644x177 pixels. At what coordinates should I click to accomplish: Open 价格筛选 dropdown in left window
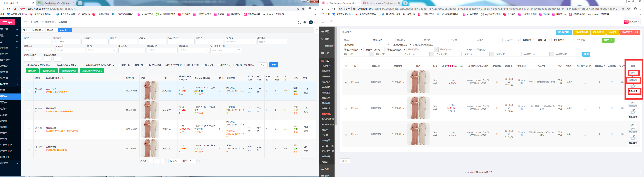70,50
